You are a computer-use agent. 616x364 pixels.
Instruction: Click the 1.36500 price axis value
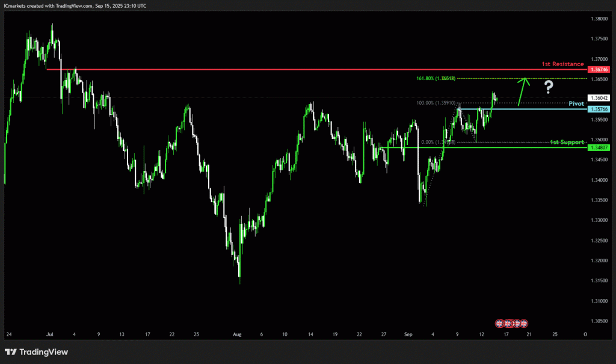point(599,79)
